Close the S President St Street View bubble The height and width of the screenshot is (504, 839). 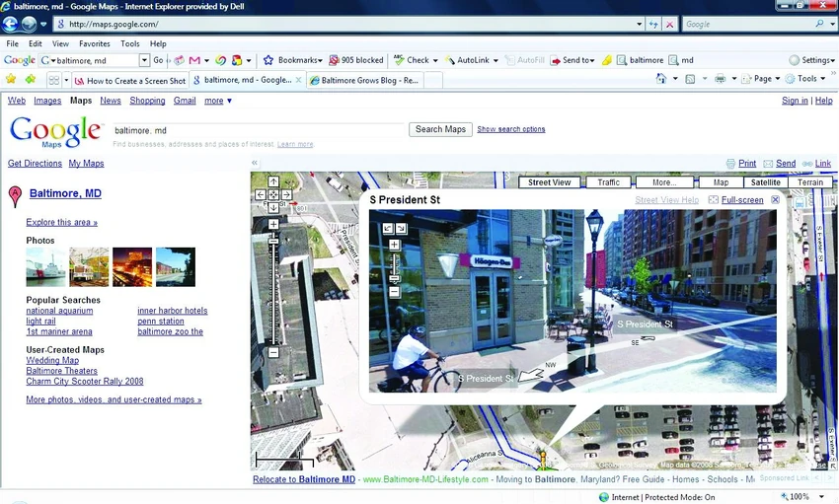pyautogui.click(x=775, y=199)
